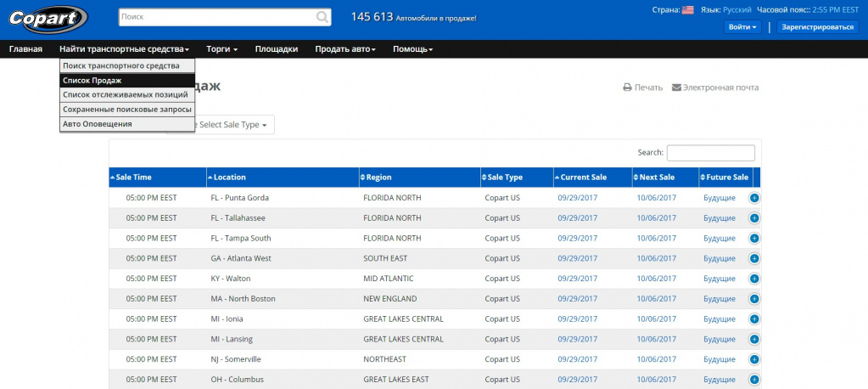Select Авто Оповещения menu entry
The height and width of the screenshot is (389, 868).
point(127,124)
